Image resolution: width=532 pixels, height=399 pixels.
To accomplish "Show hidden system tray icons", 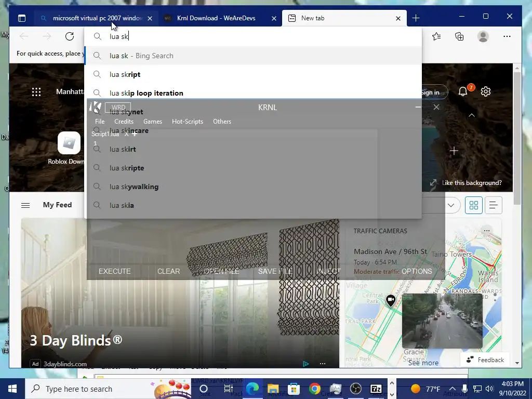I will pyautogui.click(x=453, y=389).
